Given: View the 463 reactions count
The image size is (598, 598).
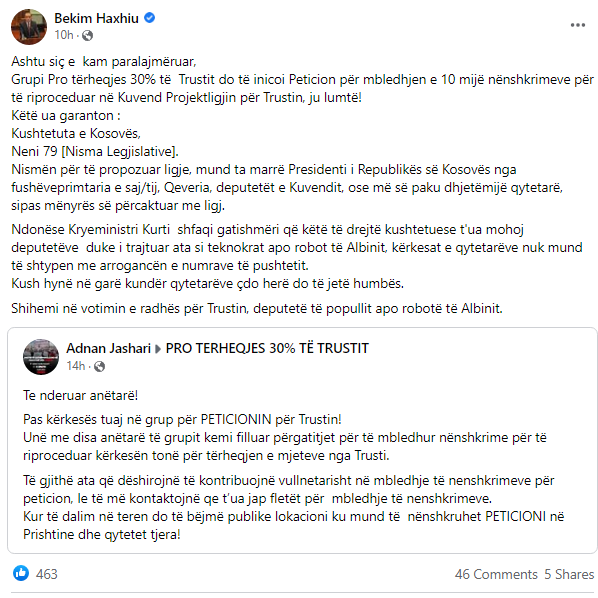Looking at the screenshot, I should coord(47,574).
